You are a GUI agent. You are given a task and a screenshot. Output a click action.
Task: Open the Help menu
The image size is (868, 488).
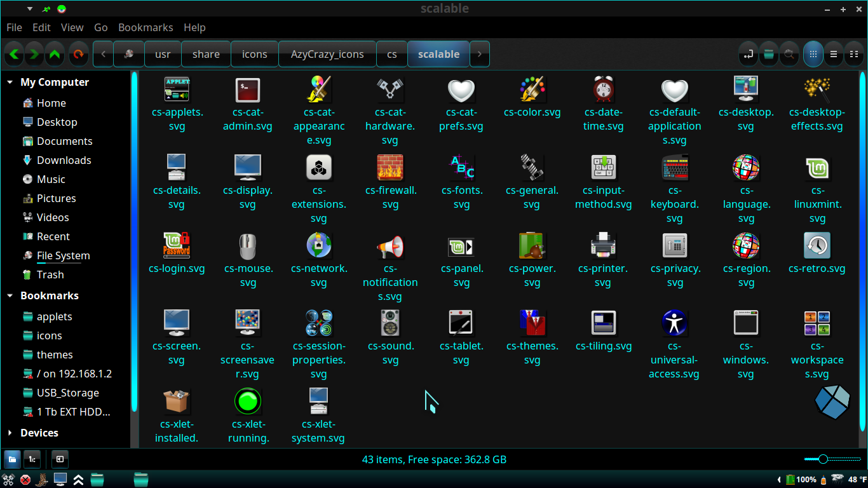194,27
